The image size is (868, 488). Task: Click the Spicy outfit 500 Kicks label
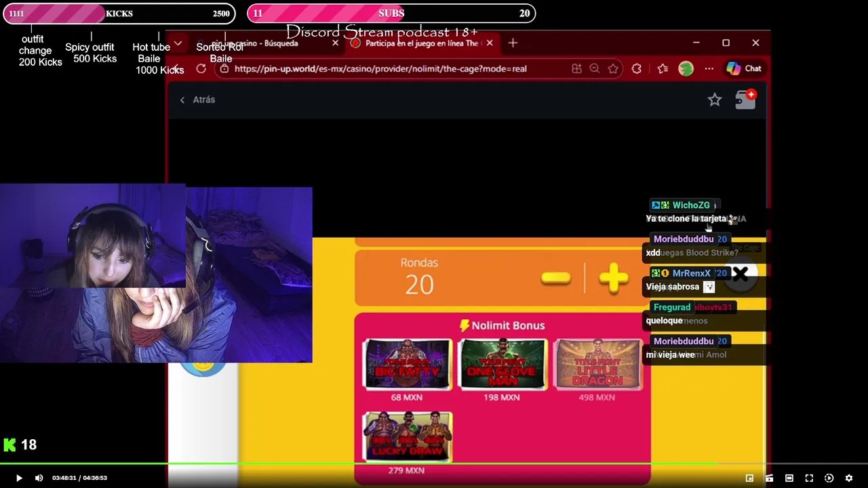pyautogui.click(x=90, y=53)
